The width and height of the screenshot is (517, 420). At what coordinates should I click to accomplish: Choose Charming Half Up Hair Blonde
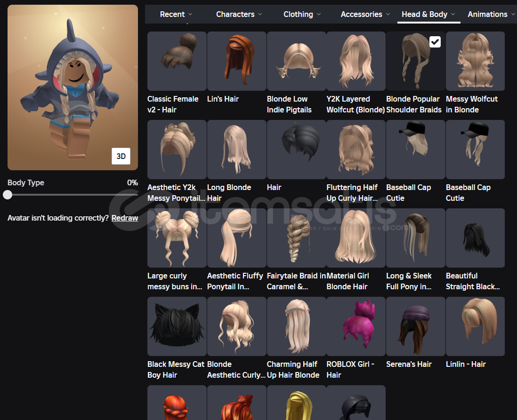coord(296,326)
